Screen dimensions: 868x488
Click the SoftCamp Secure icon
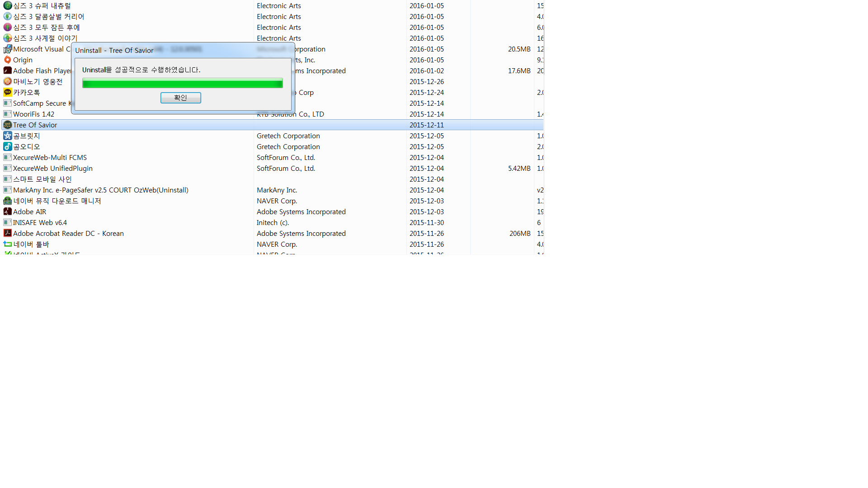pos(7,103)
